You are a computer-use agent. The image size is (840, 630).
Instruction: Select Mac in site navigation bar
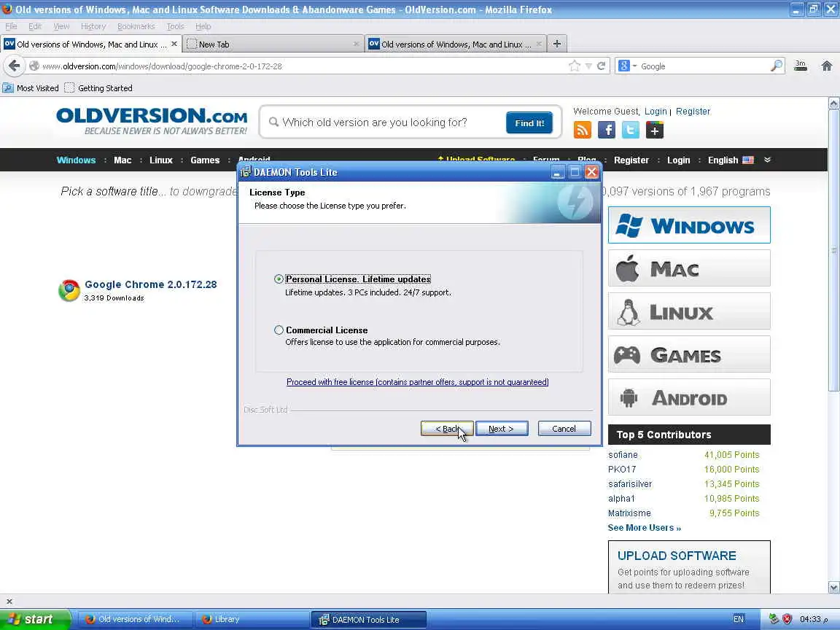click(x=122, y=160)
